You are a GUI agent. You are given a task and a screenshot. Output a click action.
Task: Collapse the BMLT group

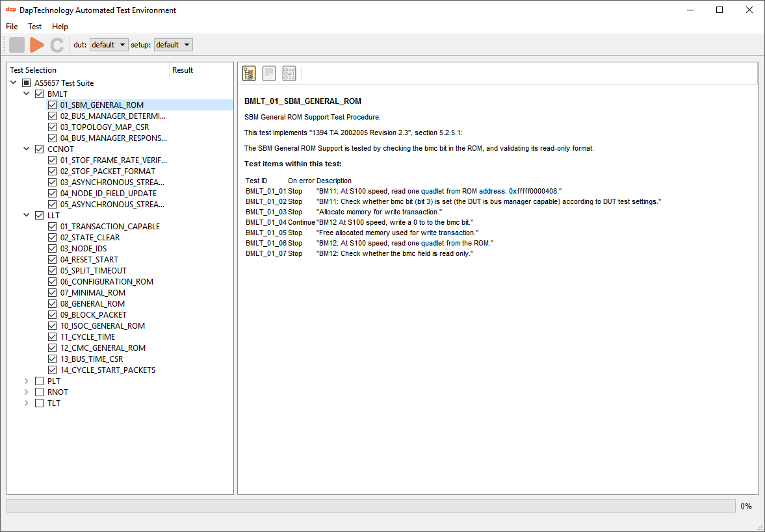[x=27, y=94]
